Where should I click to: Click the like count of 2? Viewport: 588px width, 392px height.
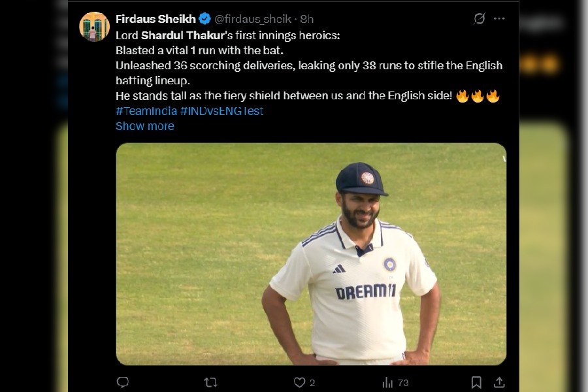pyautogui.click(x=312, y=383)
